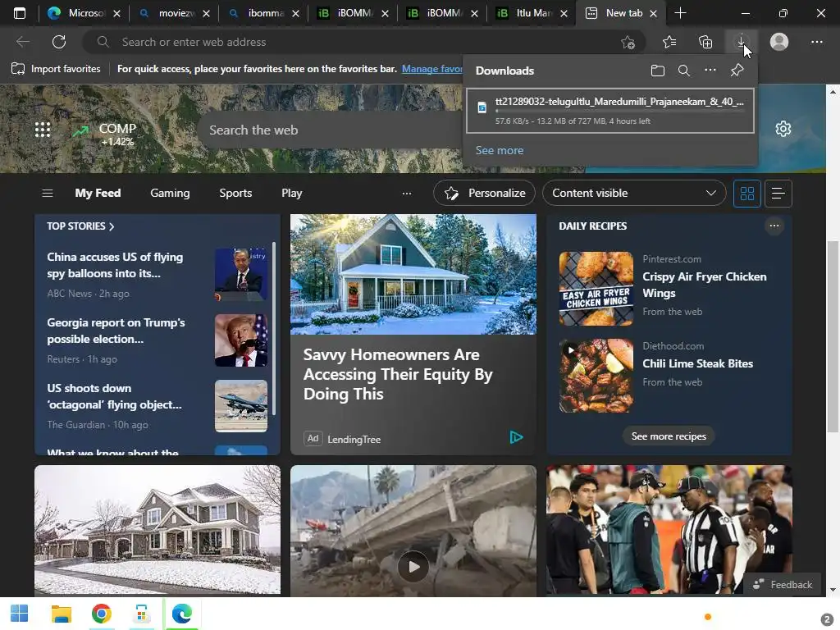
Task: Open Edge Settings and more menu
Action: tap(816, 42)
